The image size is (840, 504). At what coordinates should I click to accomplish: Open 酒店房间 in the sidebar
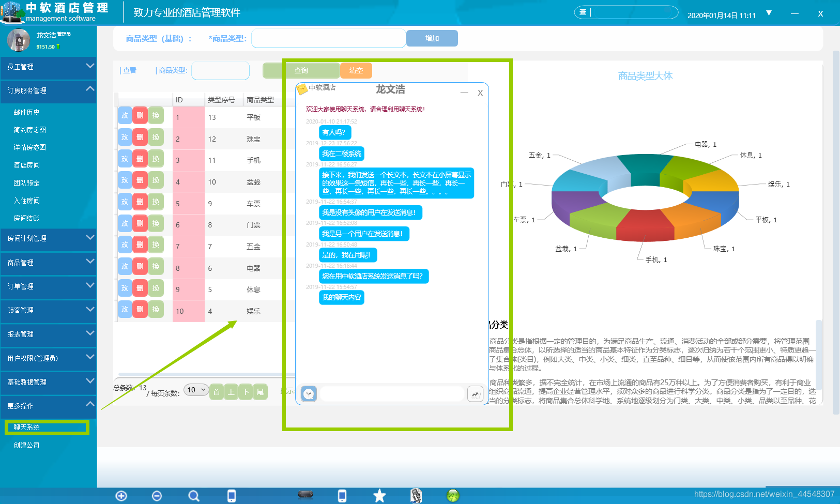click(27, 165)
